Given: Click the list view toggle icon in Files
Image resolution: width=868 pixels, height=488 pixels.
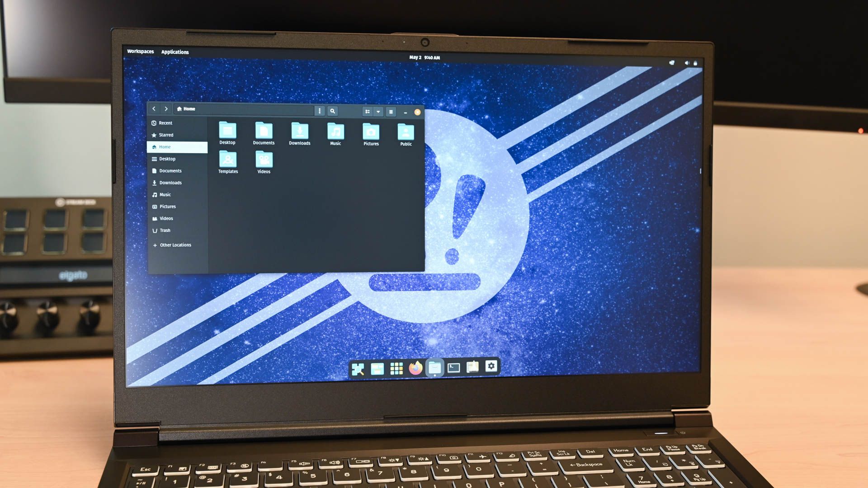Looking at the screenshot, I should click(391, 112).
